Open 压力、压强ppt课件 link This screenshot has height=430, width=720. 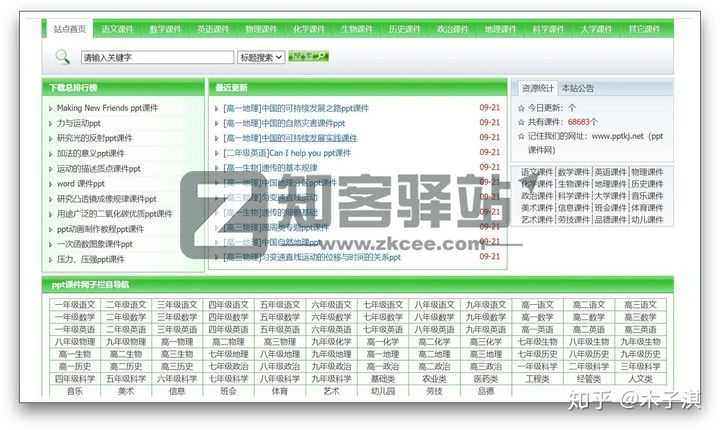click(90, 259)
